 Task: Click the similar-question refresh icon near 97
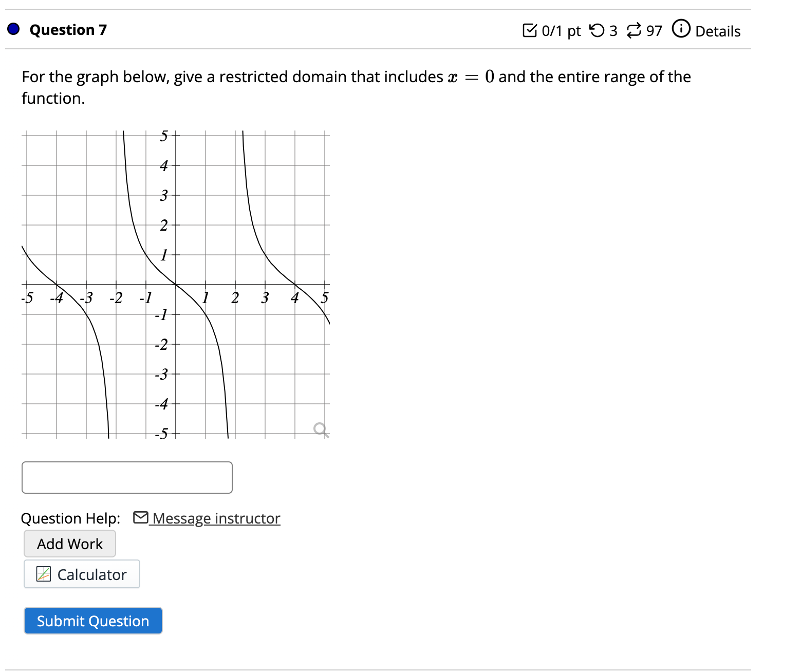point(634,30)
